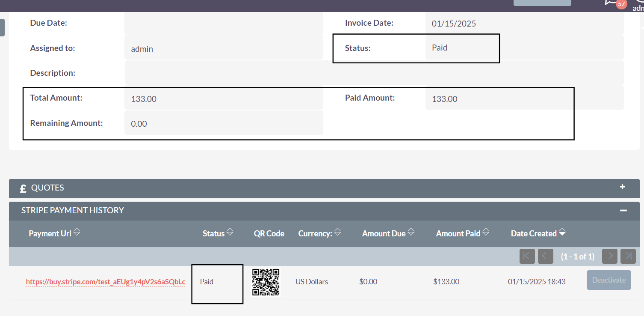Go to last page of payment history
This screenshot has width=644, height=316.
(x=628, y=256)
